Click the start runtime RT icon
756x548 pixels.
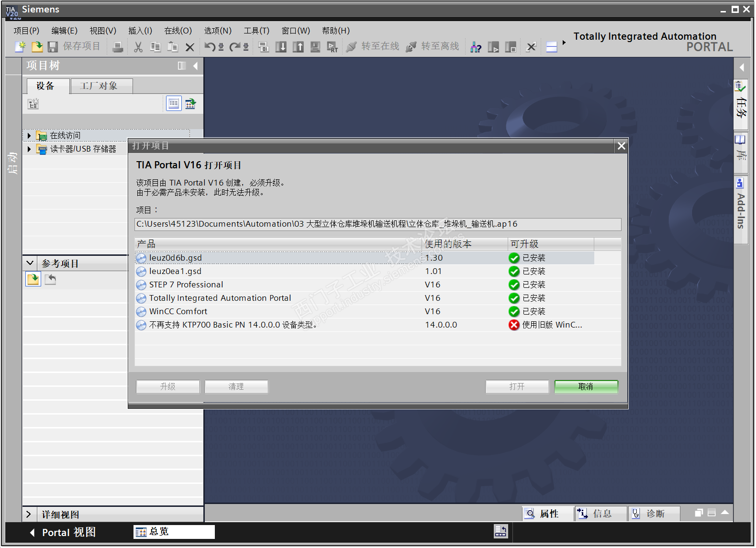click(332, 47)
